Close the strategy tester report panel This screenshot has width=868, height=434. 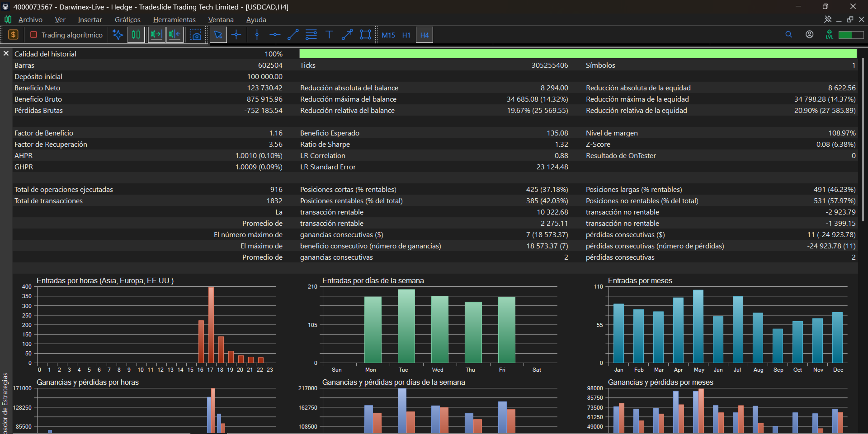(x=6, y=53)
